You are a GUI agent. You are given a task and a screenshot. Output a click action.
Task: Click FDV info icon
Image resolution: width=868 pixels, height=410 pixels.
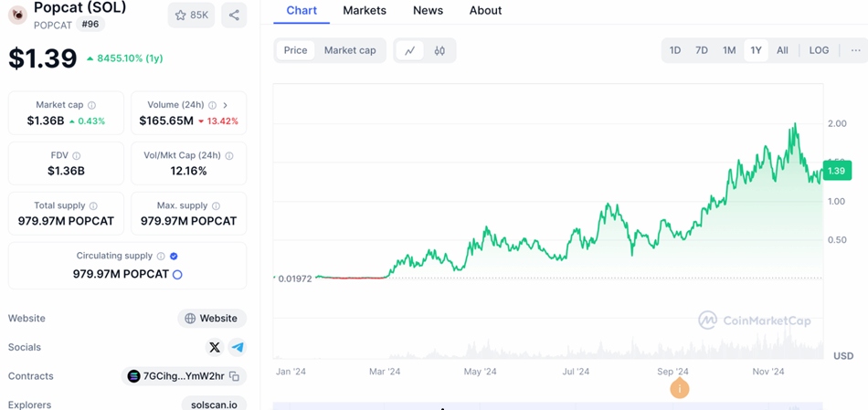click(x=77, y=156)
